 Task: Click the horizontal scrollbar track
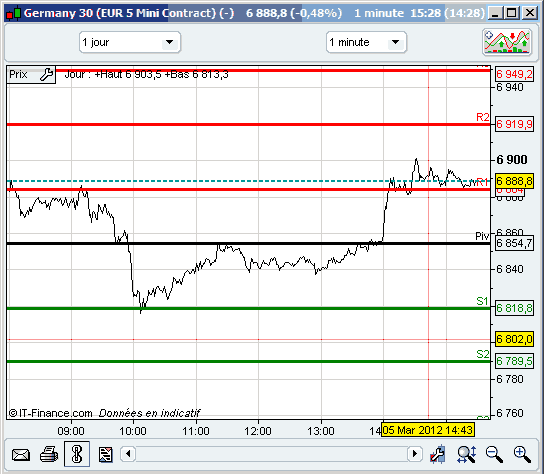point(271,454)
